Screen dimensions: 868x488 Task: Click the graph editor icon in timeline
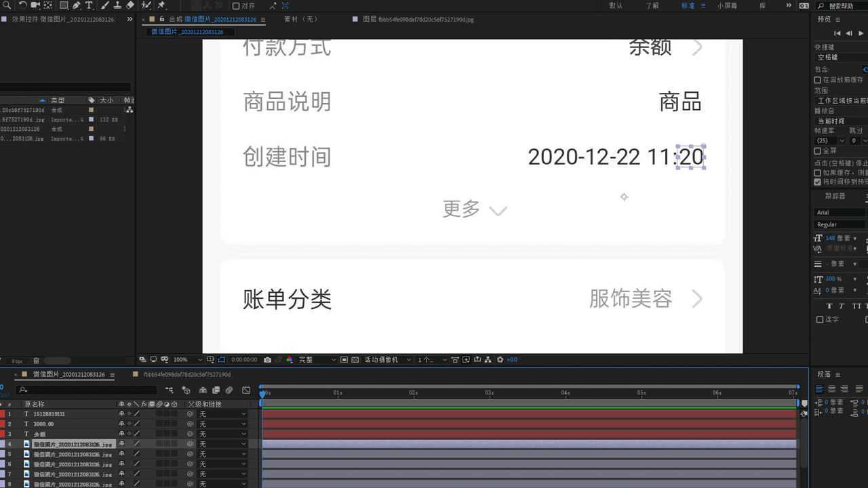tap(246, 390)
